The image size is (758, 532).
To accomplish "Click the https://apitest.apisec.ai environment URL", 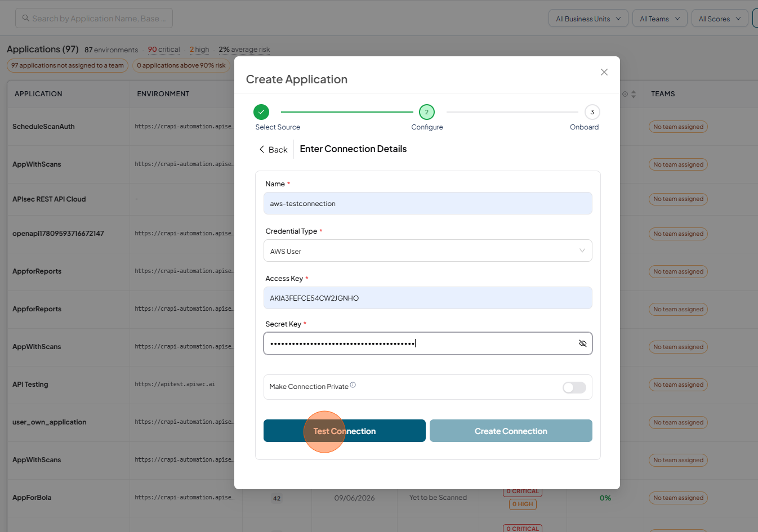I will (x=175, y=384).
